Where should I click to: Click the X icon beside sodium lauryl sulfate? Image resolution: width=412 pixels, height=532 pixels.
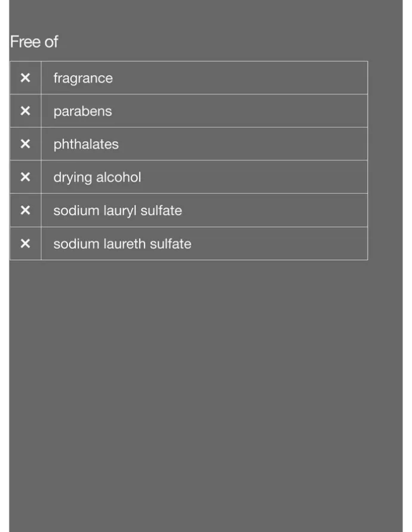tap(26, 210)
